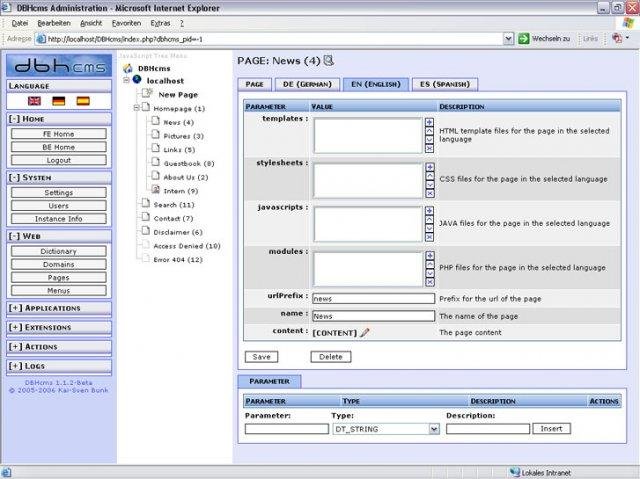This screenshot has width=640, height=479.
Task: Open the Favoriten menu
Action: [x=127, y=23]
